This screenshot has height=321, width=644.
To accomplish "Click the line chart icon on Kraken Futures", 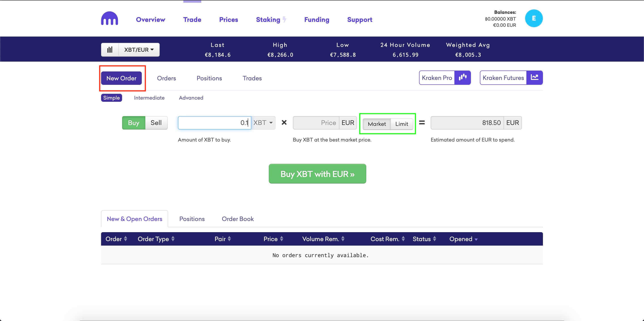I will (x=534, y=77).
